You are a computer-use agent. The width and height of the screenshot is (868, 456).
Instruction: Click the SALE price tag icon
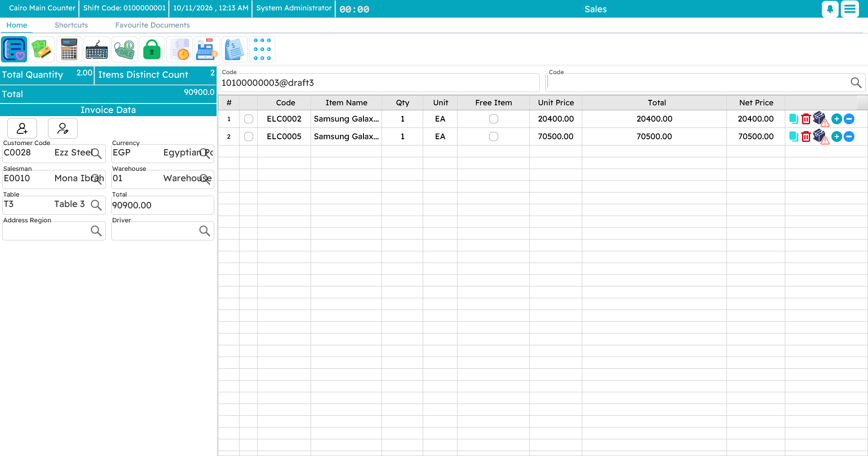coord(124,49)
